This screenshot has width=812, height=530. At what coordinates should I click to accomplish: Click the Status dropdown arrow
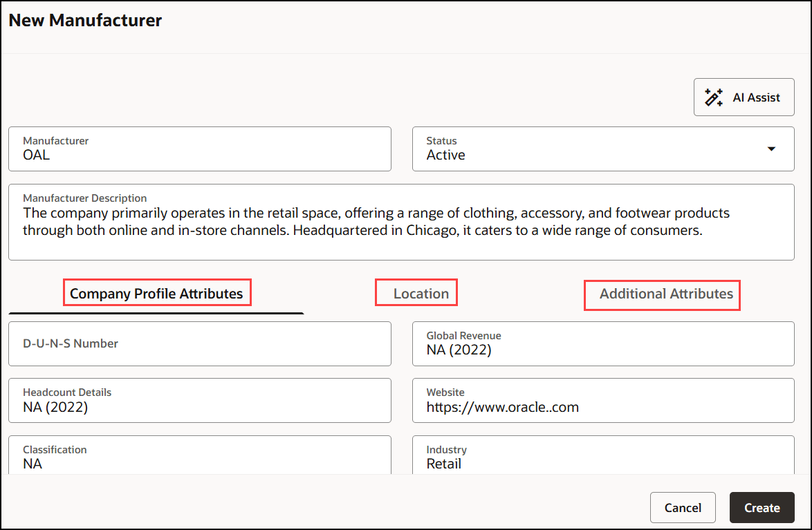pyautogui.click(x=770, y=149)
